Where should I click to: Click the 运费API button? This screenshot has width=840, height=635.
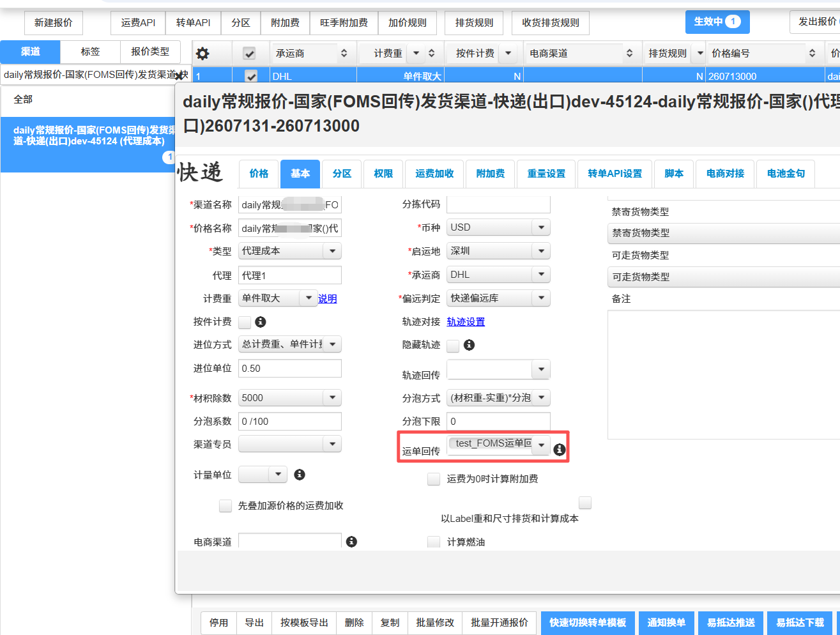coord(138,23)
